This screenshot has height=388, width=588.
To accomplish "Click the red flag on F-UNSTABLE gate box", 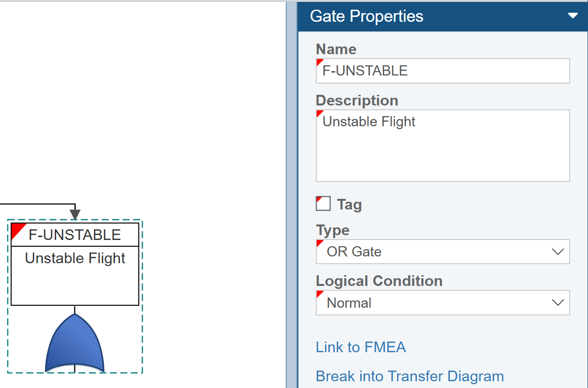I will pyautogui.click(x=17, y=230).
